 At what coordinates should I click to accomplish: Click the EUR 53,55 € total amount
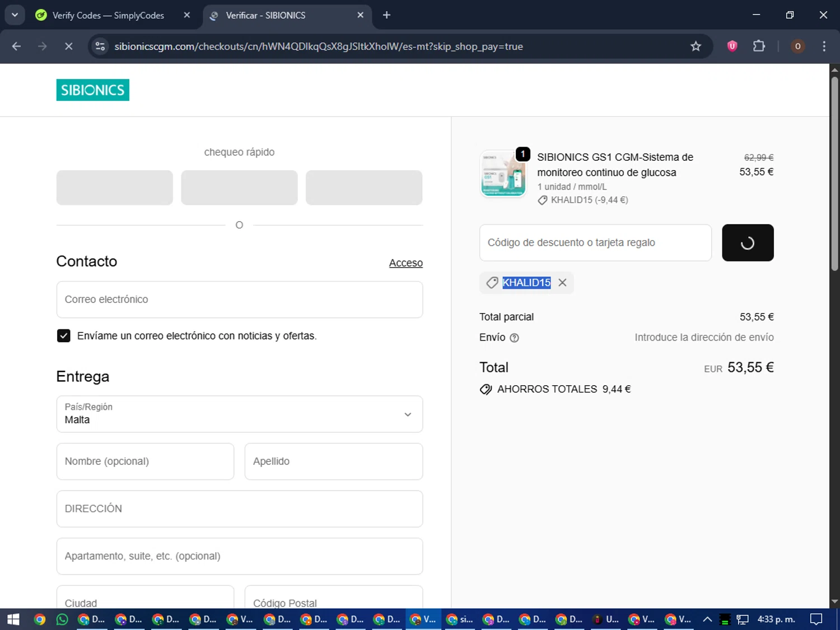(739, 368)
